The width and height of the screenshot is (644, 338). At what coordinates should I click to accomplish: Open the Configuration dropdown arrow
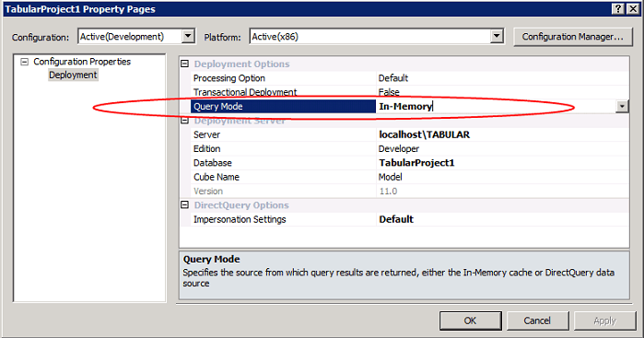[x=188, y=36]
